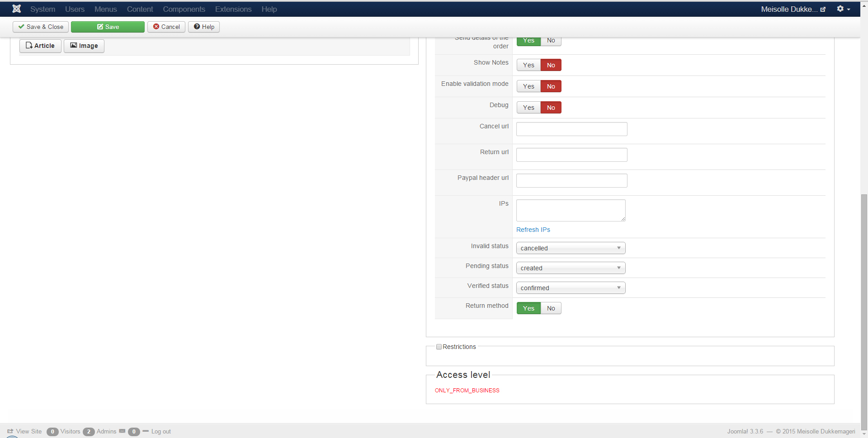Set Show Notes to No
The width and height of the screenshot is (868, 438).
point(551,65)
